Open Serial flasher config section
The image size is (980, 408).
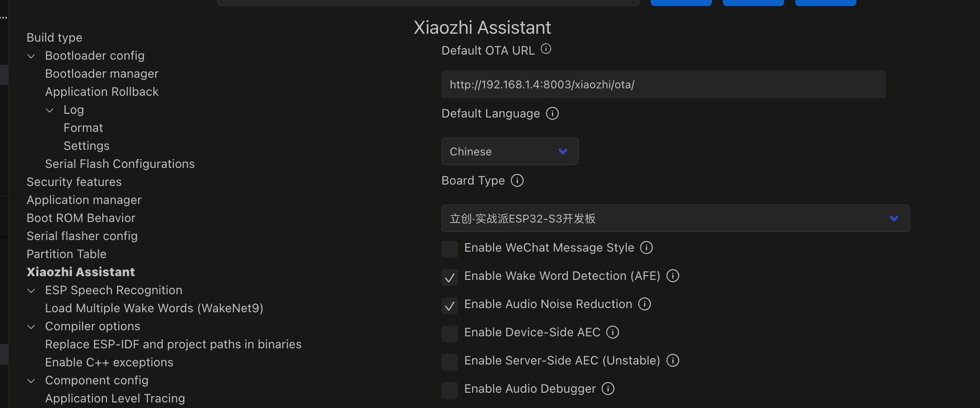point(82,236)
